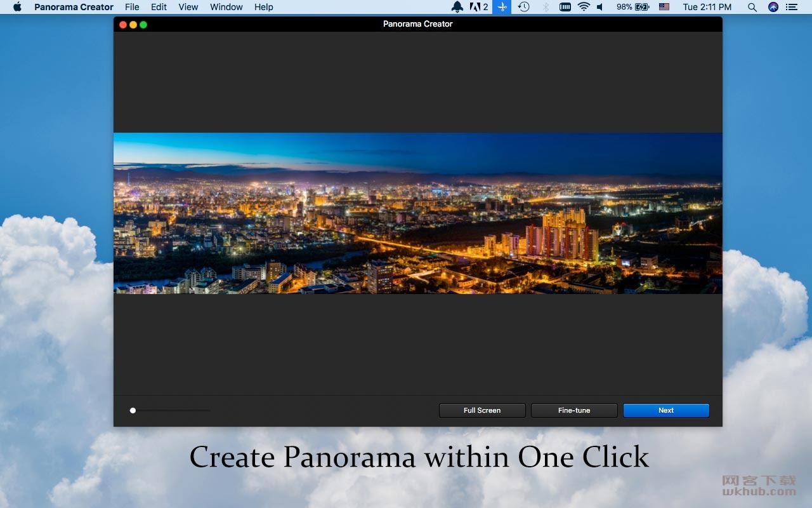Launch Siri from menu bar

773,7
